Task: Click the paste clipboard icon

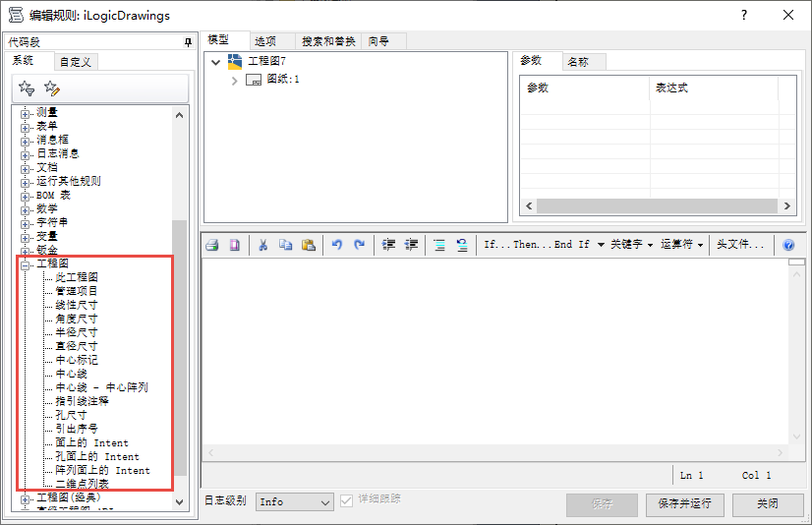Action: (x=309, y=245)
